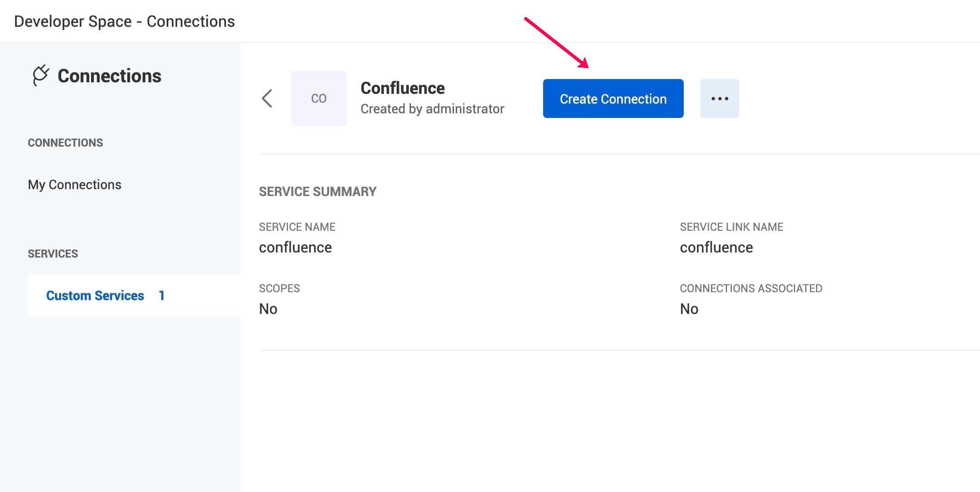The width and height of the screenshot is (980, 492).
Task: Click the Confluence service title
Action: point(402,88)
